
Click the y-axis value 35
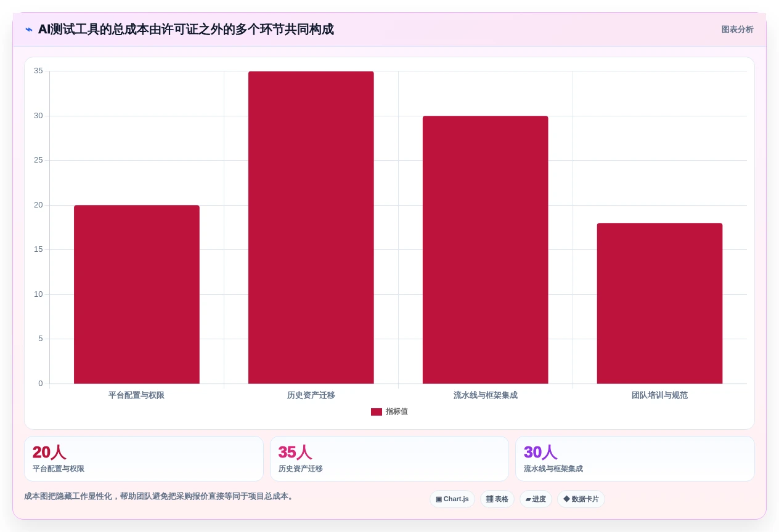coord(38,71)
